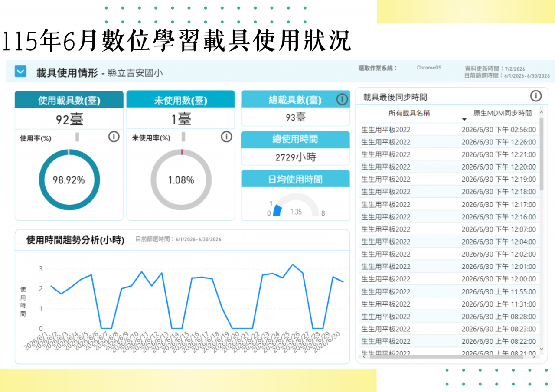Screen dimensions: 555x392
Task: Select row synced 2026/6/30 下午 12:04:00
Action: coord(449,242)
